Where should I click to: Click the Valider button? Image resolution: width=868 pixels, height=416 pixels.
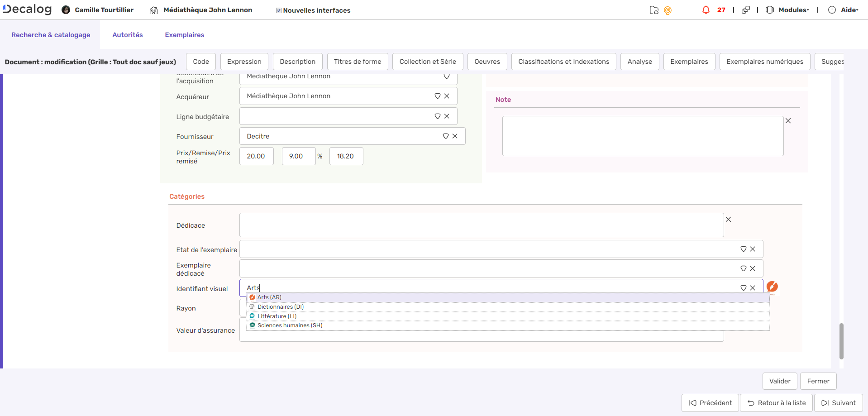point(779,381)
